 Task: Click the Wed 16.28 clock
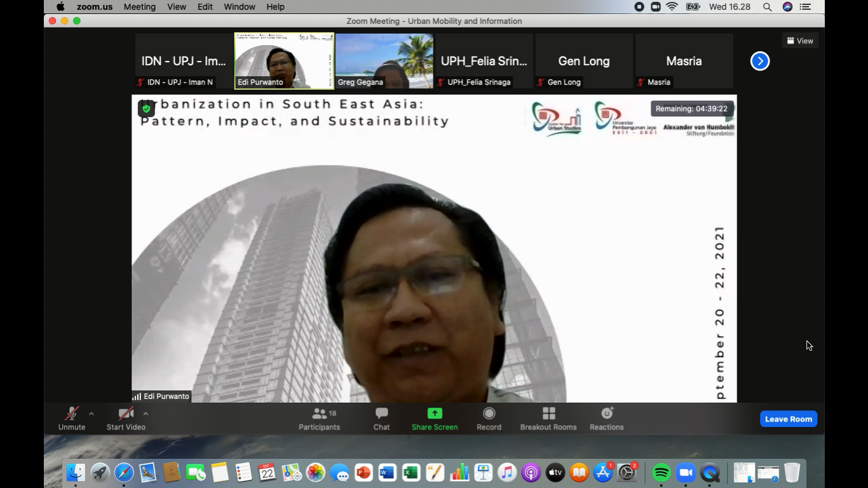click(x=731, y=6)
